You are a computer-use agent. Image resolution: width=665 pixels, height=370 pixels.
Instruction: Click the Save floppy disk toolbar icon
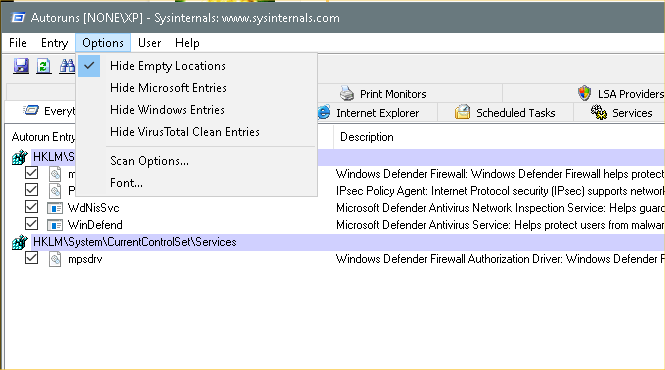21,66
